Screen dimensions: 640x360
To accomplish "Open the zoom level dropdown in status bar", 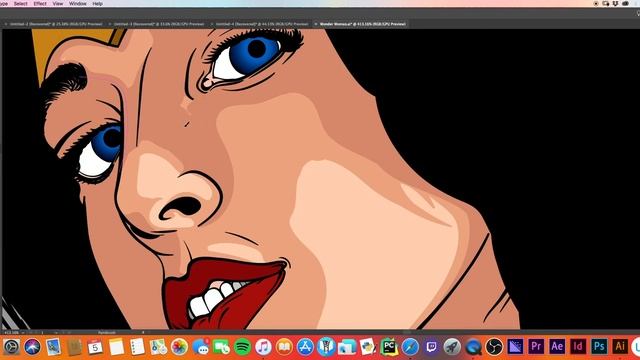I will click(23, 333).
